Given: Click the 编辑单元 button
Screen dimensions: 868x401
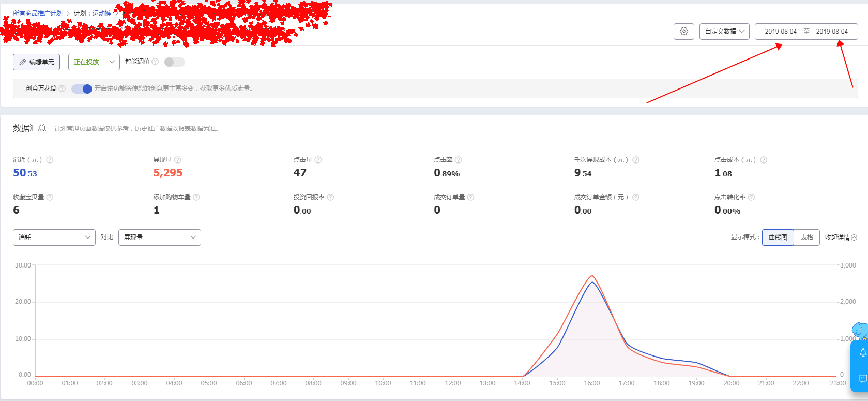Looking at the screenshot, I should (37, 62).
